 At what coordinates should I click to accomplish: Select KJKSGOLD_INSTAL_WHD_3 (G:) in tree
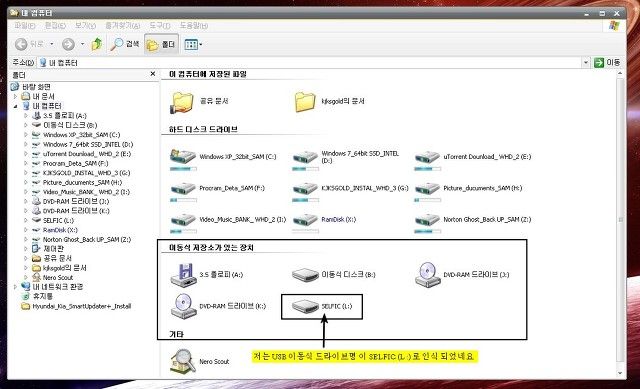pos(86,173)
